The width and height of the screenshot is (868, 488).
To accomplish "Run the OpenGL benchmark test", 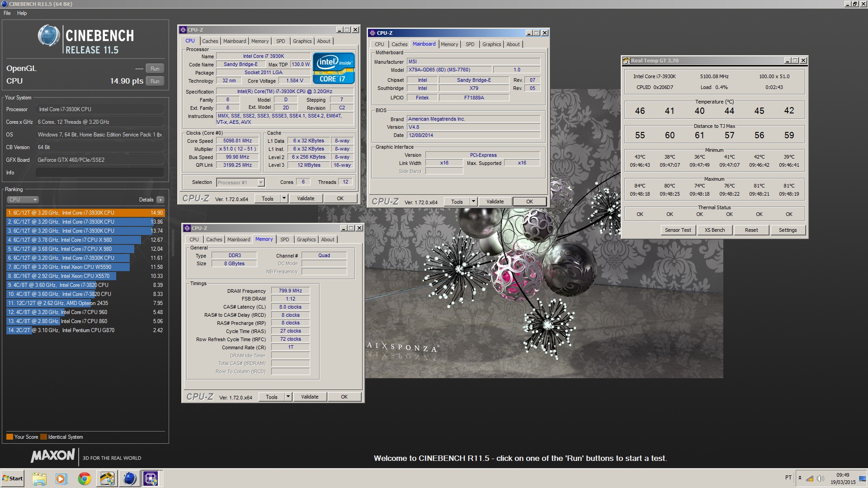I will [155, 69].
